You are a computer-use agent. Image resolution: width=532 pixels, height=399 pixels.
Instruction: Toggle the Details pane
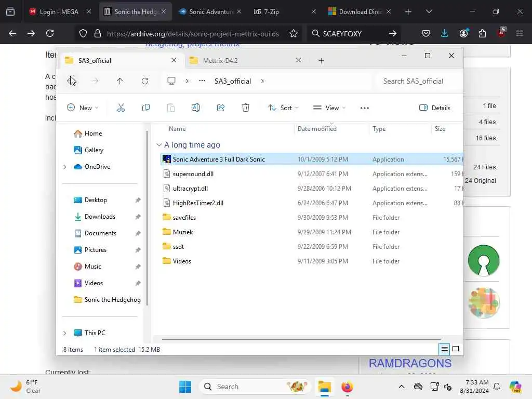point(435,108)
